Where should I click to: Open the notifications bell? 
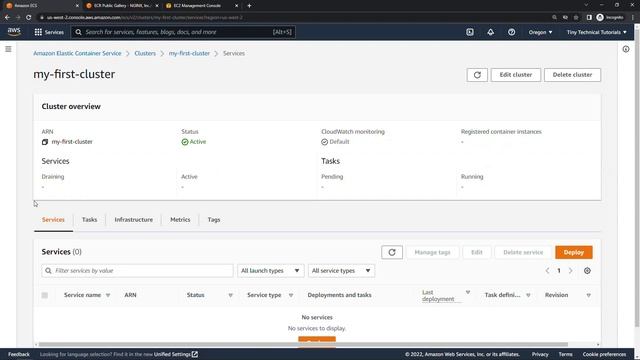click(x=491, y=32)
